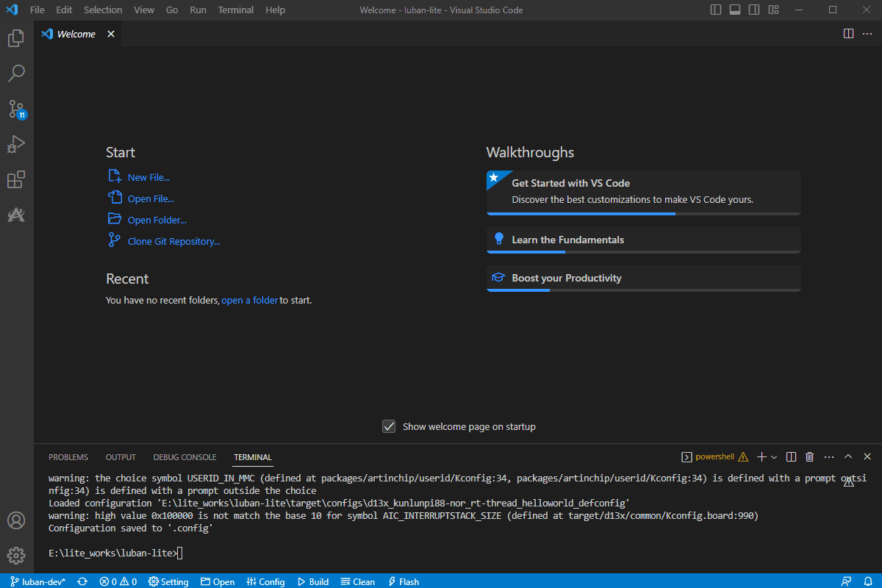Select the powershell terminal label

[x=714, y=456]
